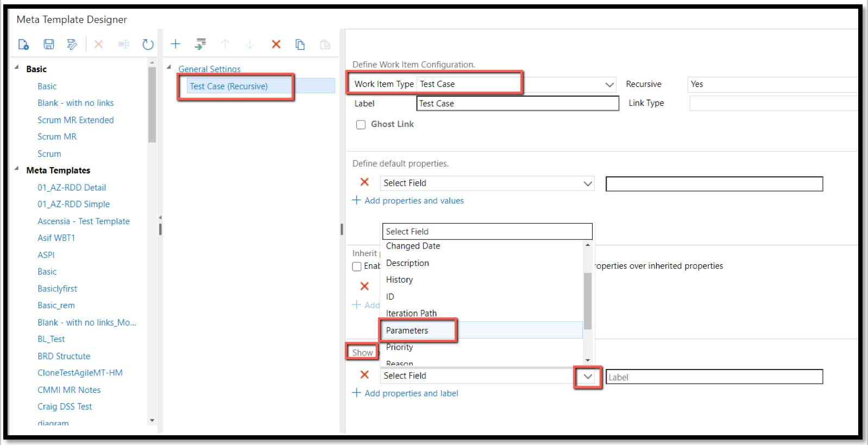This screenshot has height=445, width=868.
Task: Expand the Select Field dropdown under default properties
Action: pos(587,183)
